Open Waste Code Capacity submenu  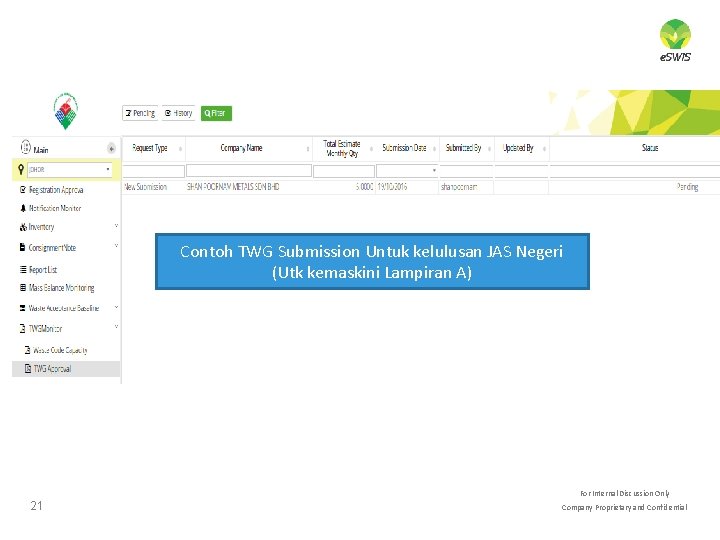click(60, 350)
